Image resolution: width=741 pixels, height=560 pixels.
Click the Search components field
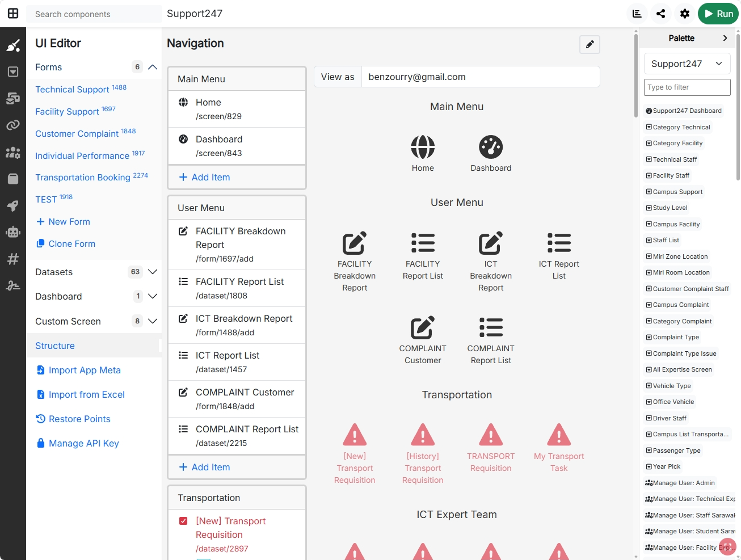click(94, 14)
